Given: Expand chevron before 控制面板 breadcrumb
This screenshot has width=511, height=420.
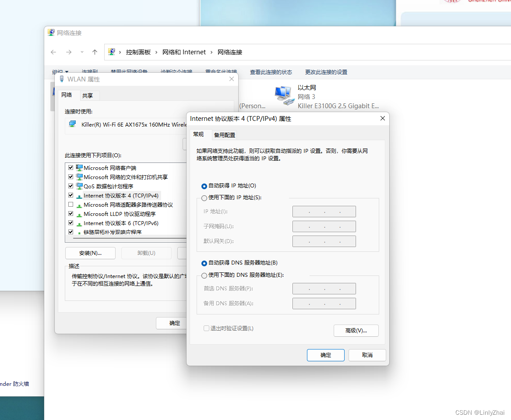Looking at the screenshot, I should (120, 52).
